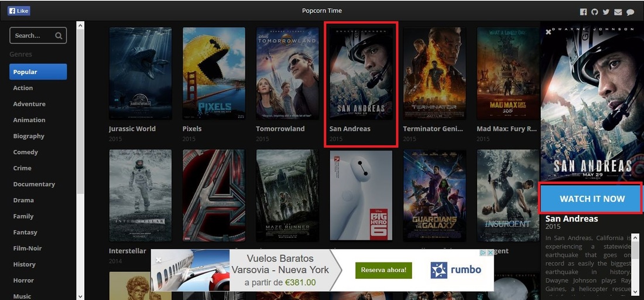644x300 pixels.
Task: Open the Interstellar poster
Action: [141, 195]
